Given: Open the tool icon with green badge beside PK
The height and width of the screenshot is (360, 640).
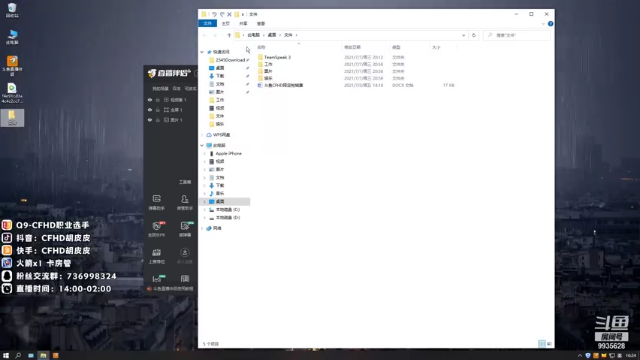Looking at the screenshot, I should (x=185, y=229).
